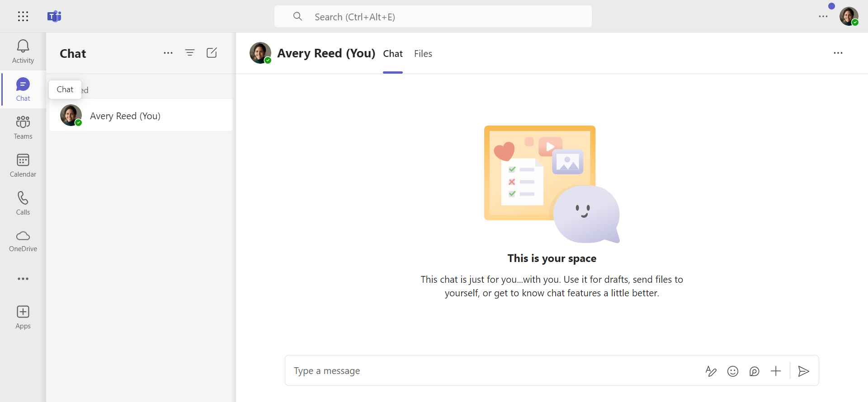Viewport: 868px width, 402px height.
Task: Open the app launcher grid
Action: pyautogui.click(x=23, y=17)
